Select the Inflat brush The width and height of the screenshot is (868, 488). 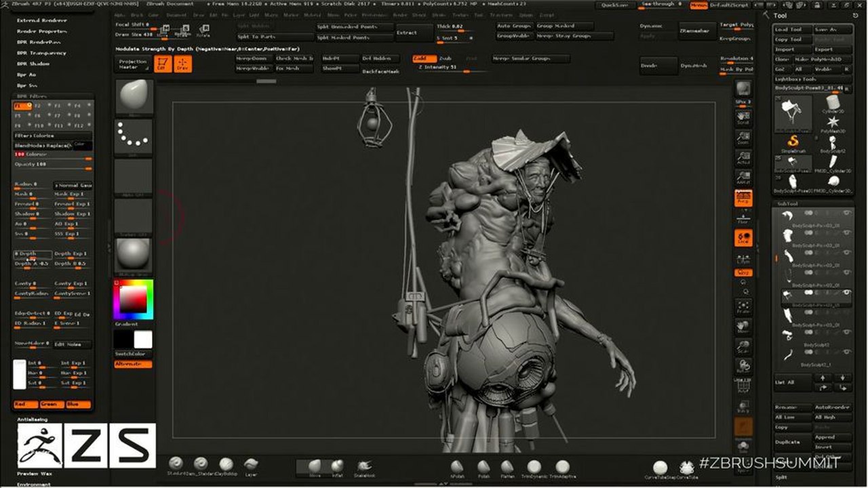(x=337, y=467)
